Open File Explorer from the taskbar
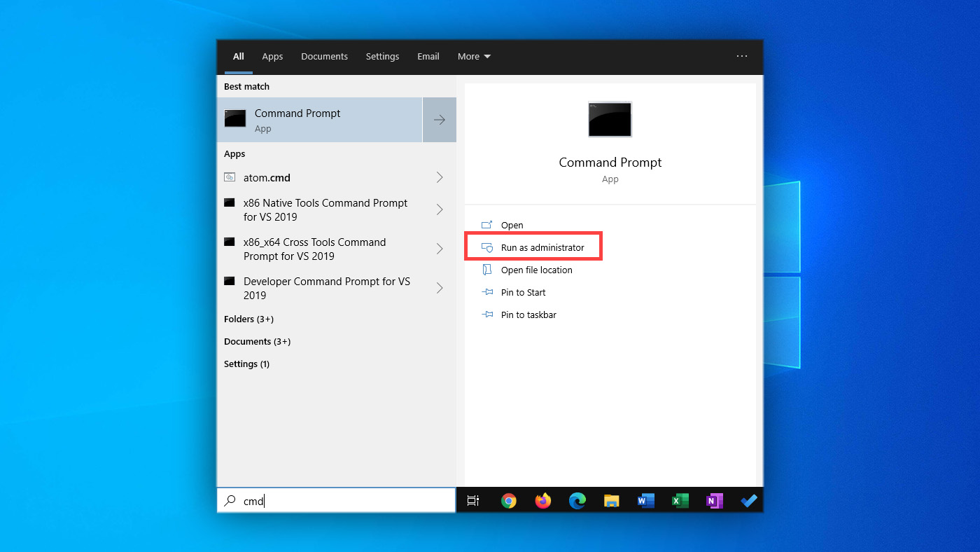The height and width of the screenshot is (552, 980). pos(612,501)
